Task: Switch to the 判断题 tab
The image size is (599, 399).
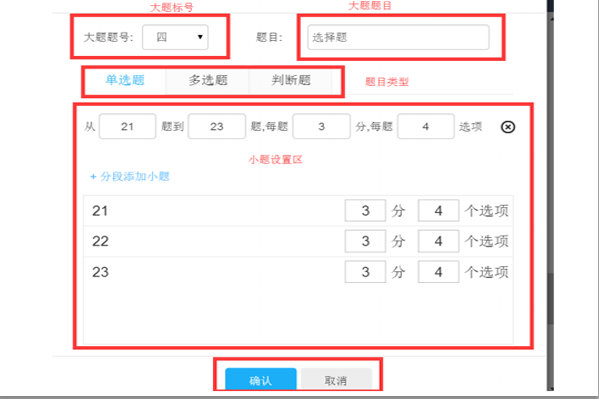Action: (x=291, y=80)
